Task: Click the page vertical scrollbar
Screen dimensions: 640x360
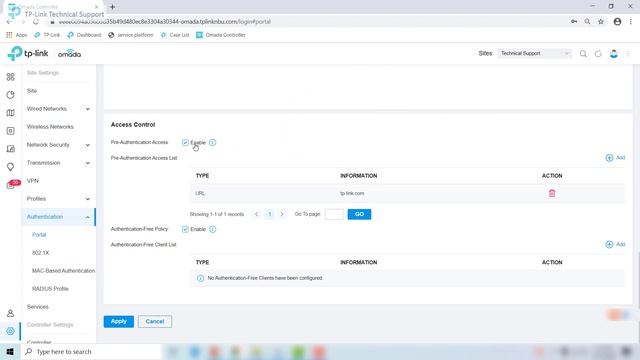Action: (638, 280)
